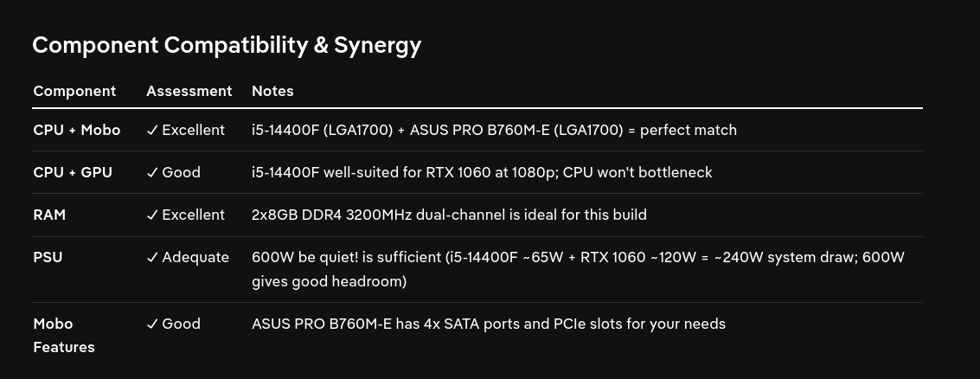The width and height of the screenshot is (980, 379).
Task: Select the Mobo Features row label
Action: coord(64,335)
